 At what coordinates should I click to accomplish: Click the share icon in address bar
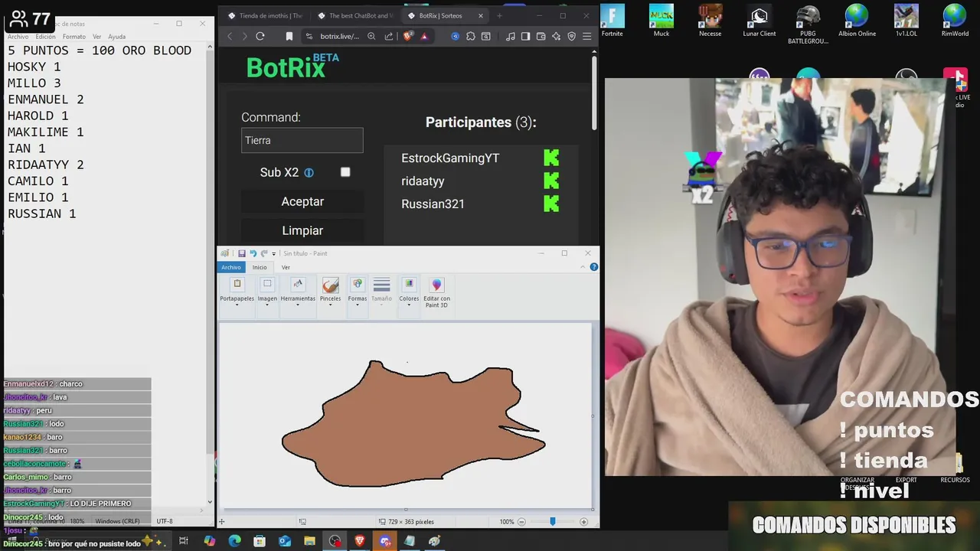(x=389, y=36)
